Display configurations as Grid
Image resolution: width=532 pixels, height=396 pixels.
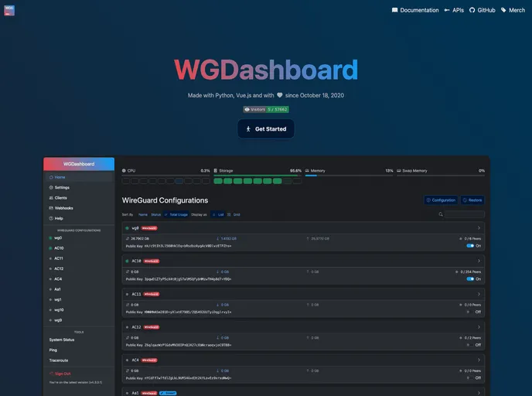(234, 214)
